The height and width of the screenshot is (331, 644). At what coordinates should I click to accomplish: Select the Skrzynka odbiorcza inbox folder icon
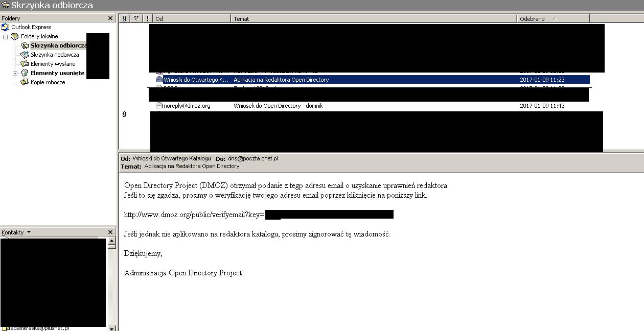25,45
